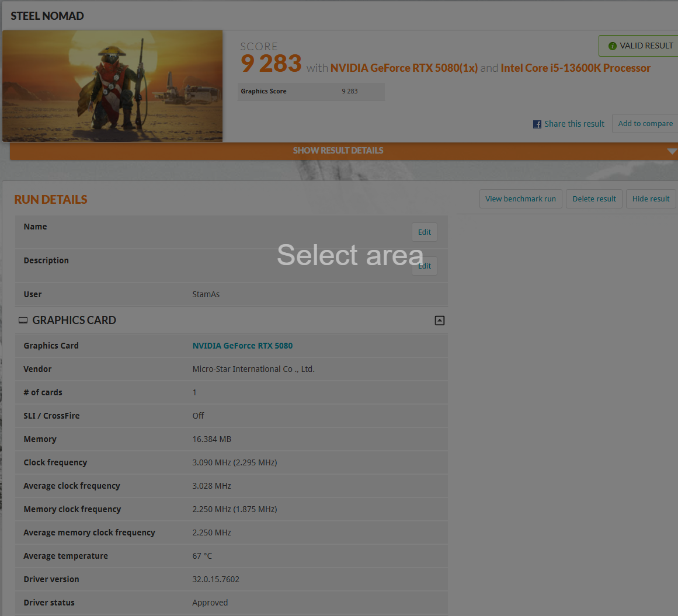The width and height of the screenshot is (678, 616).
Task: Edit the Name field
Action: 425,232
